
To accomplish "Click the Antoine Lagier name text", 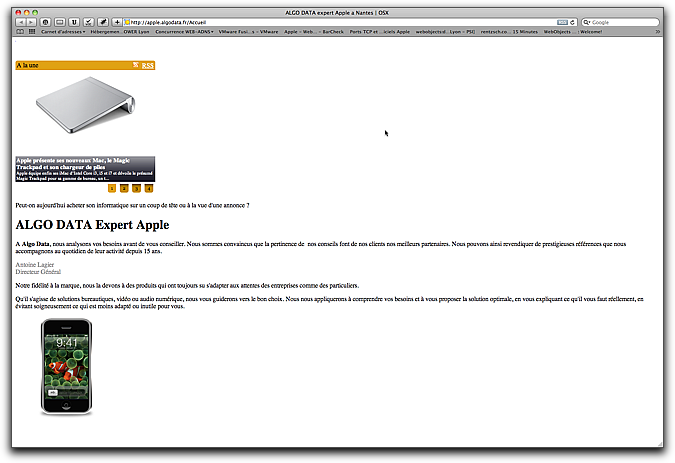I will click(35, 265).
